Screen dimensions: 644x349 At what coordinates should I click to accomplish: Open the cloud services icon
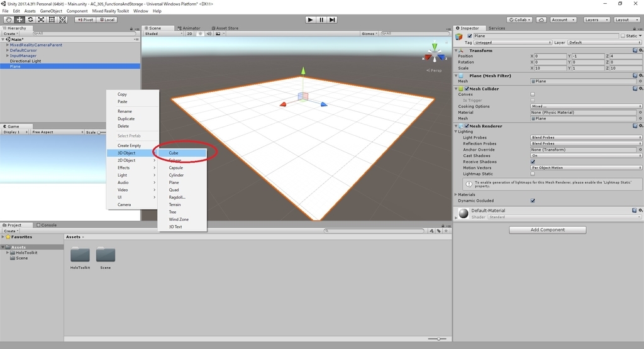[541, 19]
